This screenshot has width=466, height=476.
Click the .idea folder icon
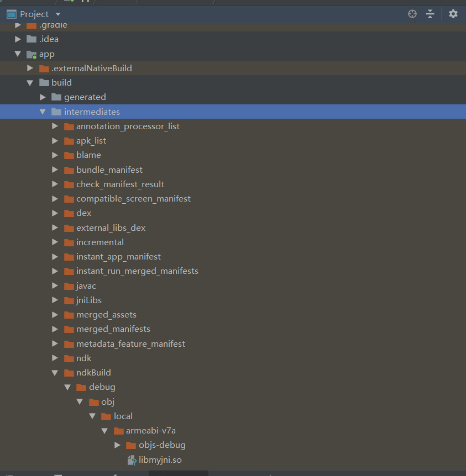pos(32,39)
